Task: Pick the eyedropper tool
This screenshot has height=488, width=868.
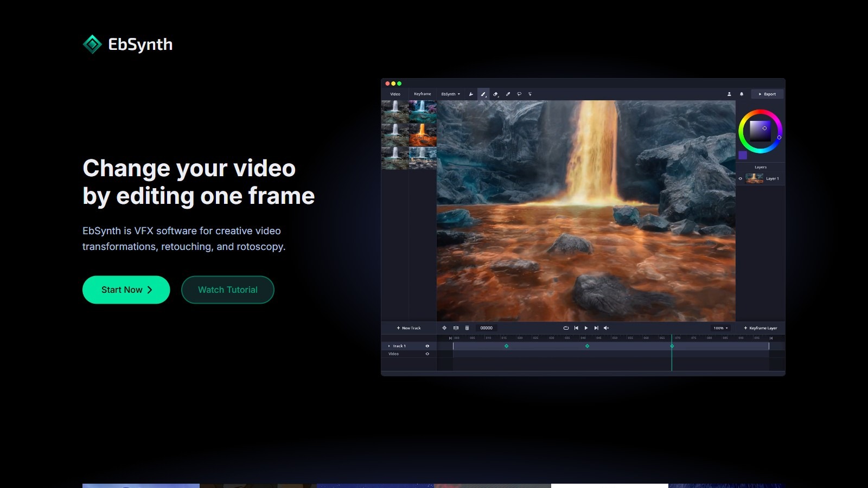Action: [x=508, y=94]
